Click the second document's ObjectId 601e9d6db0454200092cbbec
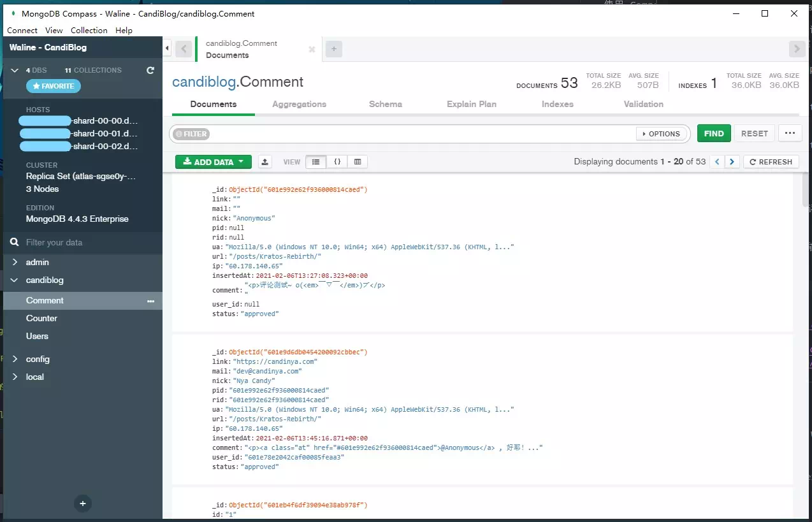 pyautogui.click(x=298, y=352)
